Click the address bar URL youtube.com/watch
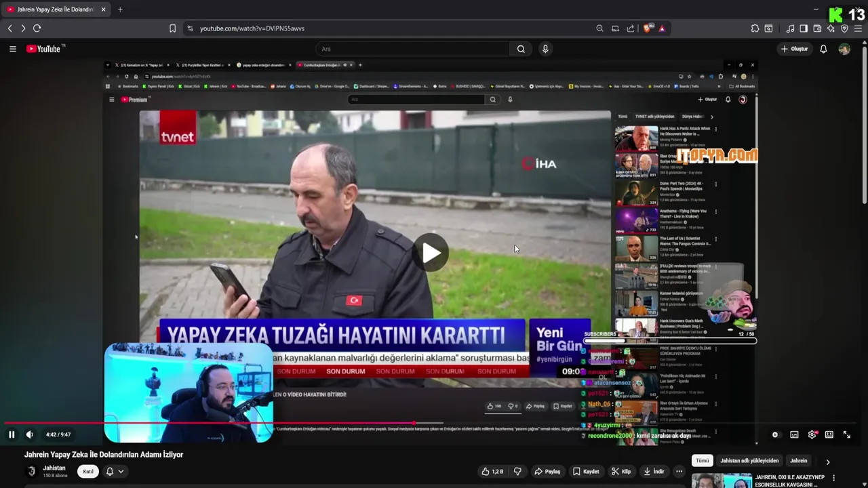Image resolution: width=868 pixels, height=488 pixels. click(252, 28)
